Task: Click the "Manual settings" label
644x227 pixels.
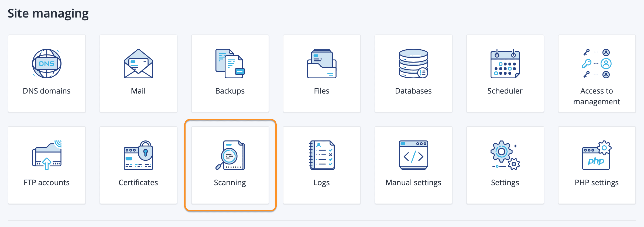Action: pyautogui.click(x=413, y=183)
